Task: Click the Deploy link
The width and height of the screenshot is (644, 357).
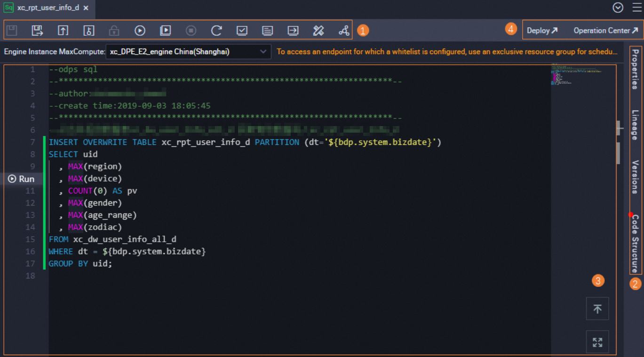Action: (542, 31)
